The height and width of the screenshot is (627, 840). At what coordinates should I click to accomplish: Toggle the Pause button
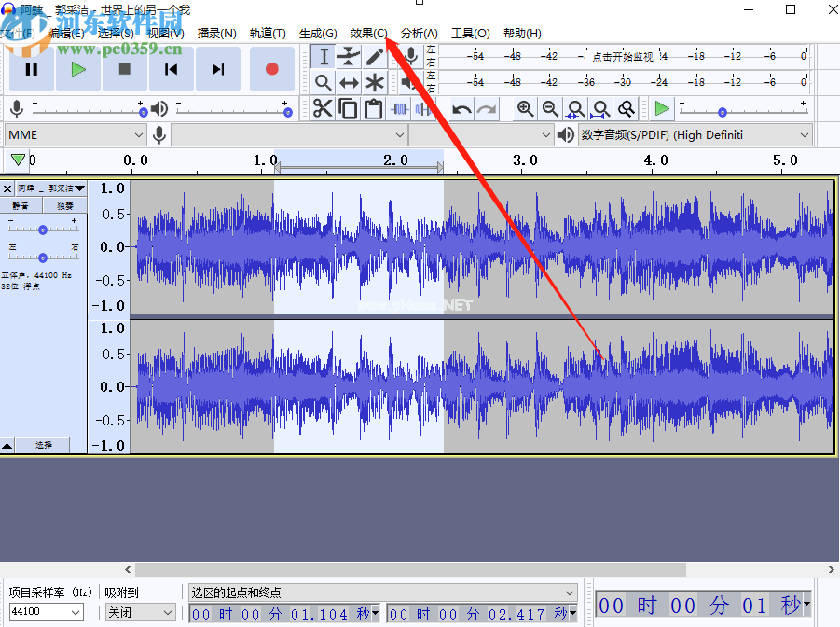coord(32,69)
